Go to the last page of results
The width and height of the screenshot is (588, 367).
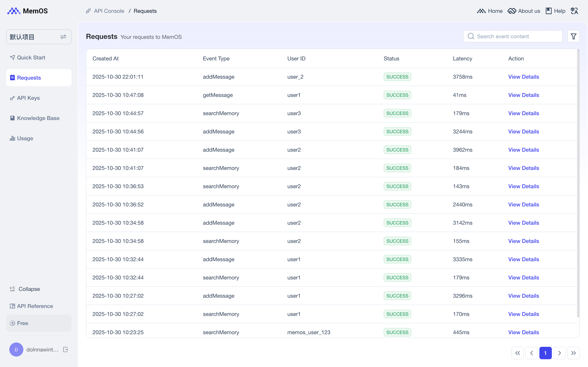pos(573,353)
